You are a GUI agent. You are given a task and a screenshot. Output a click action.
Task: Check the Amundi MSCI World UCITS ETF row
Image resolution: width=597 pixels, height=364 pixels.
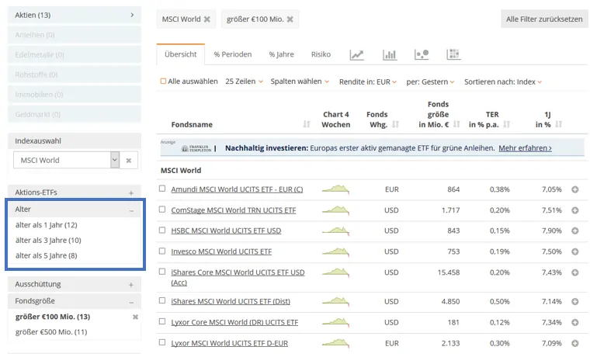[162, 189]
